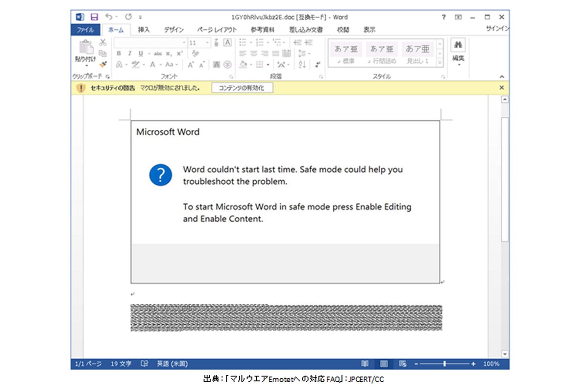Image resolution: width=588 pixels, height=392 pixels.
Task: Click the Align Left icon
Action: (x=243, y=53)
